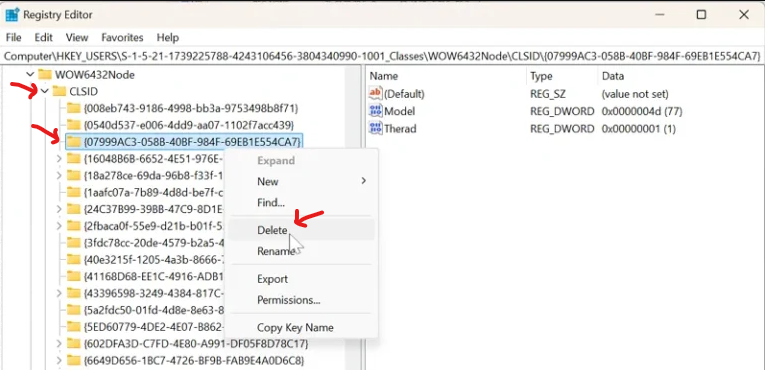The height and width of the screenshot is (370, 765).
Task: Select key starting {3fdc78cc-20de-4579
Action: tap(154, 242)
